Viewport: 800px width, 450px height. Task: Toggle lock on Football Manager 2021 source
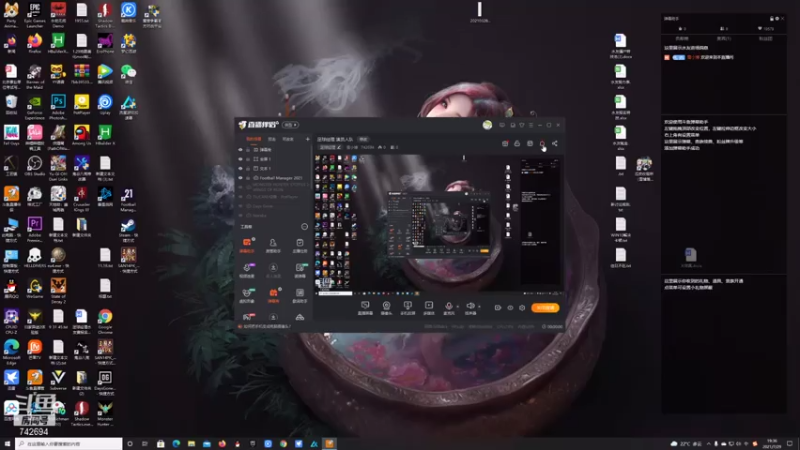coord(248,178)
